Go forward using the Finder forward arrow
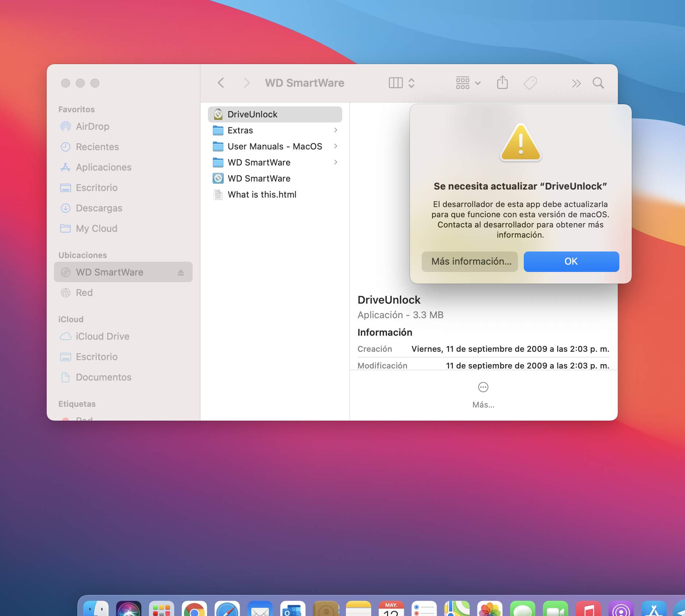The height and width of the screenshot is (616, 685). coord(247,83)
